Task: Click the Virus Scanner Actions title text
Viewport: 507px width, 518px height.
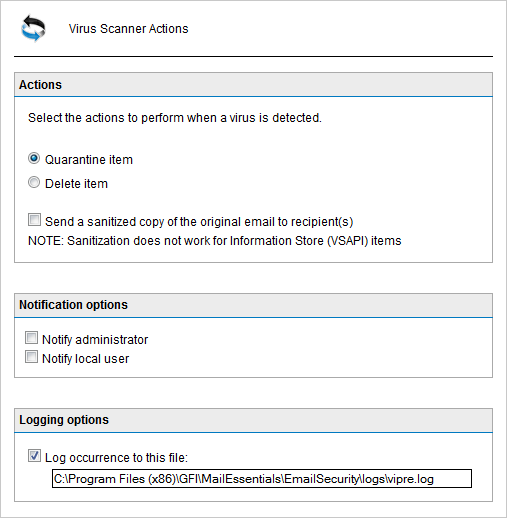Action: [128, 29]
